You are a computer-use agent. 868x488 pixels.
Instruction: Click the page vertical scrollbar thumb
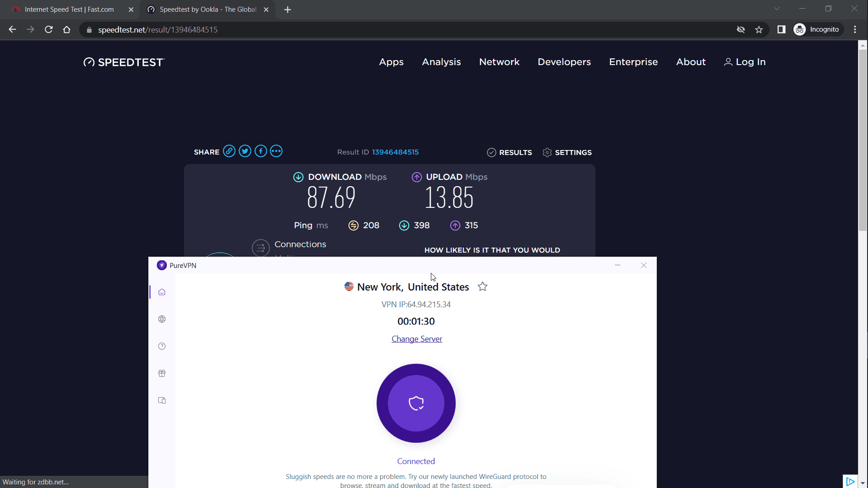pyautogui.click(x=863, y=140)
